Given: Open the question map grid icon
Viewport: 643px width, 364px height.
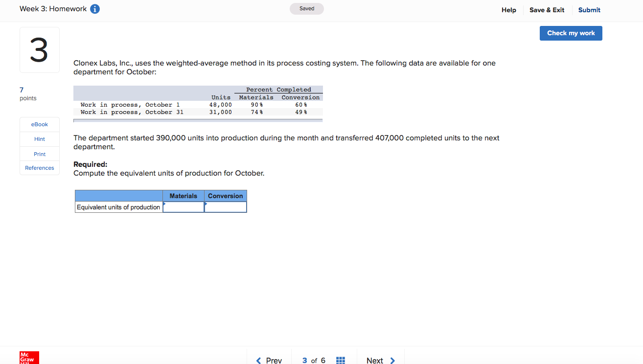Looking at the screenshot, I should point(341,360).
